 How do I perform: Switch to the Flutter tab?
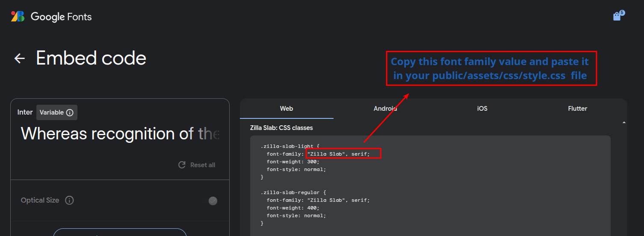tap(577, 109)
